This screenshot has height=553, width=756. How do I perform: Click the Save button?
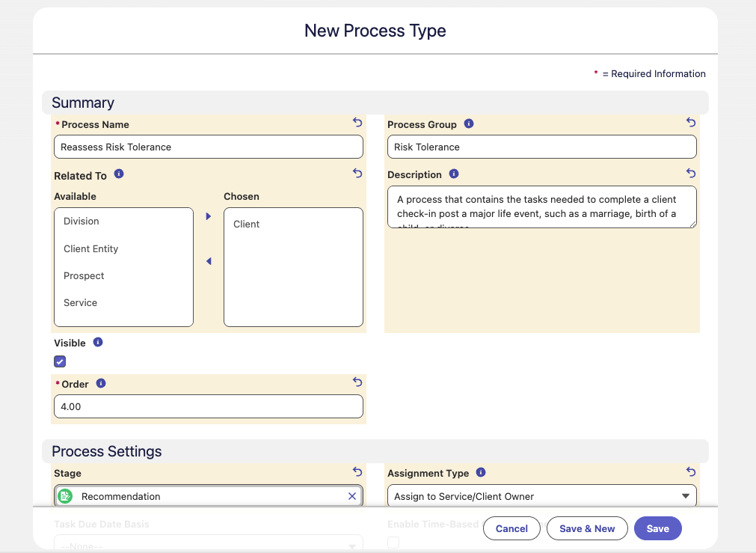click(x=657, y=528)
